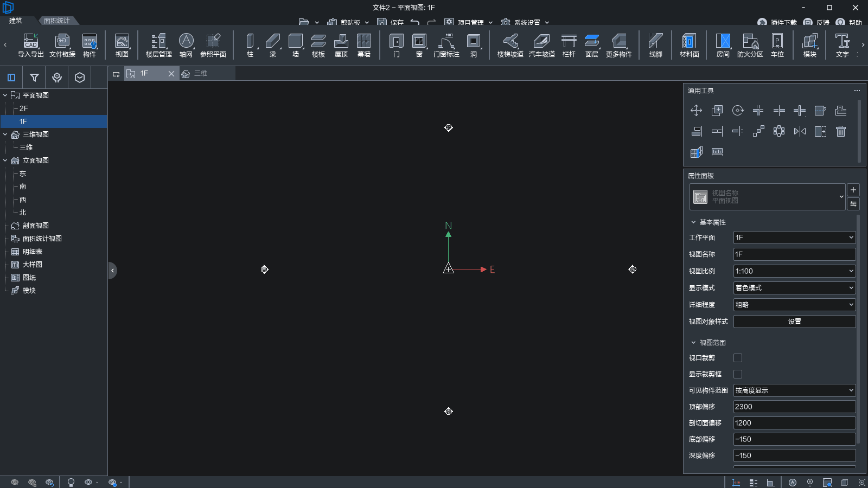Viewport: 868px width, 488px height.
Task: Click the circular array tool in 通用工具
Action: (779, 131)
